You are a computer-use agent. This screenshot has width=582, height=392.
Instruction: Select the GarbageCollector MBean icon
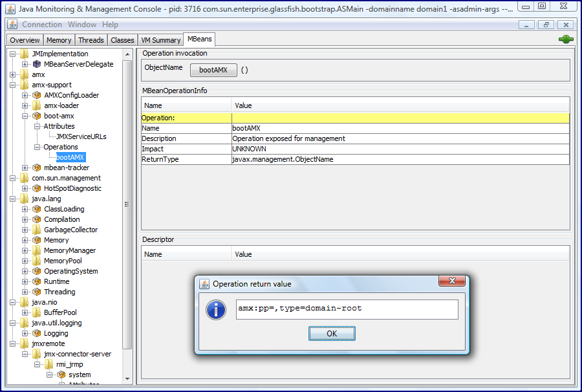35,230
